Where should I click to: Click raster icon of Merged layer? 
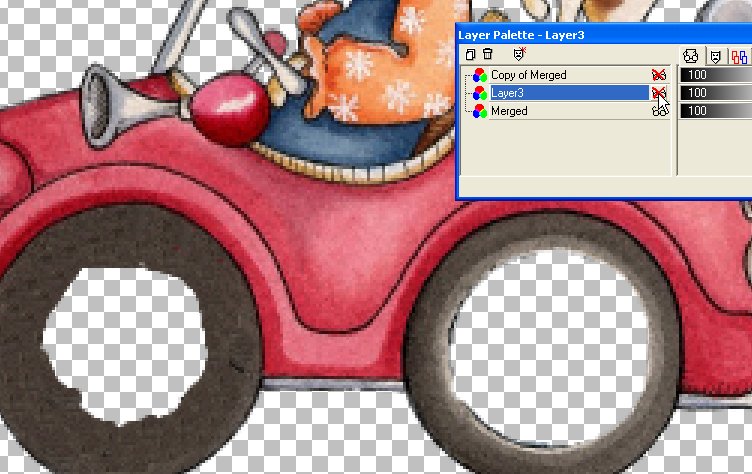point(480,111)
